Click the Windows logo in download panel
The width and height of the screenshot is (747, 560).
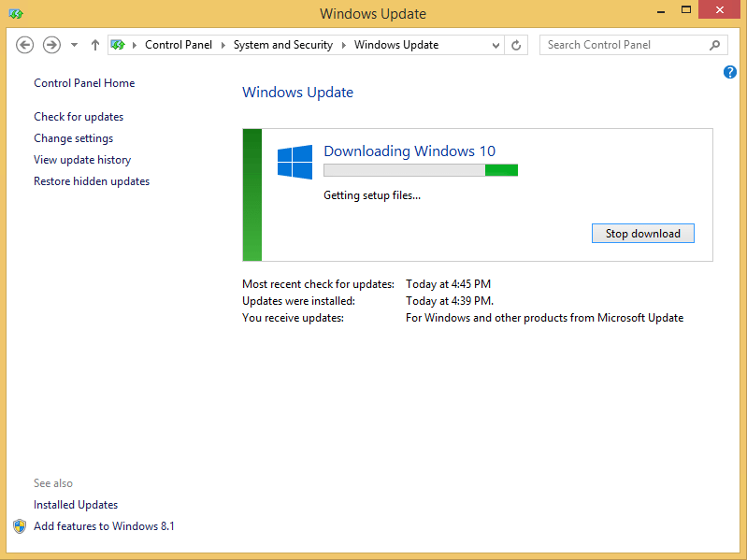tap(294, 162)
